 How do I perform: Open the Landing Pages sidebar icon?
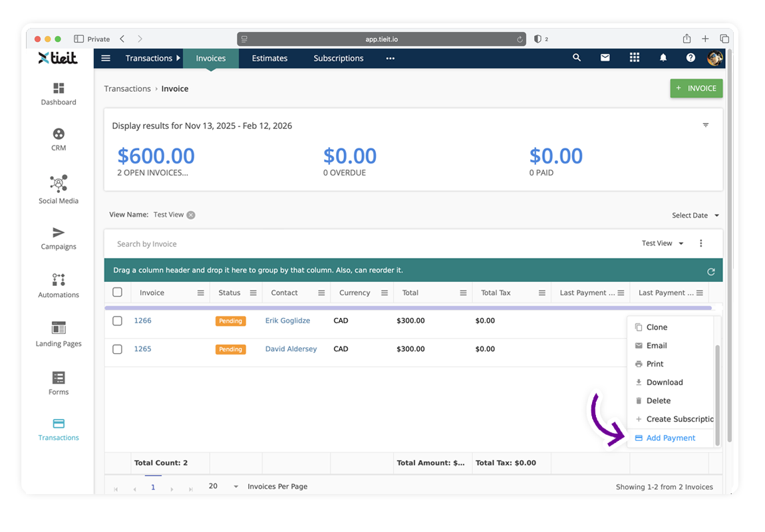[x=59, y=328]
